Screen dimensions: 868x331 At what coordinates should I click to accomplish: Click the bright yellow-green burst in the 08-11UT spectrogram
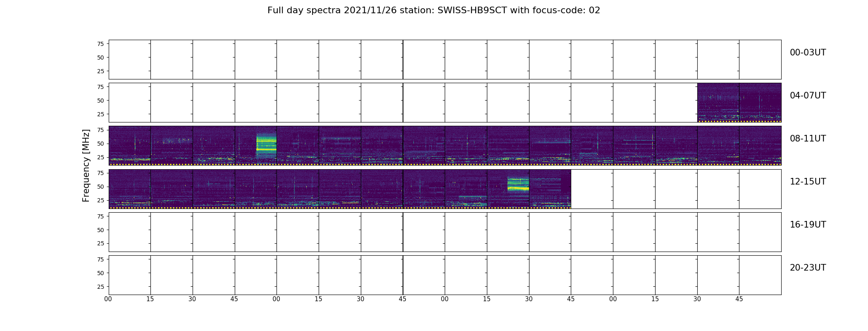(x=266, y=145)
